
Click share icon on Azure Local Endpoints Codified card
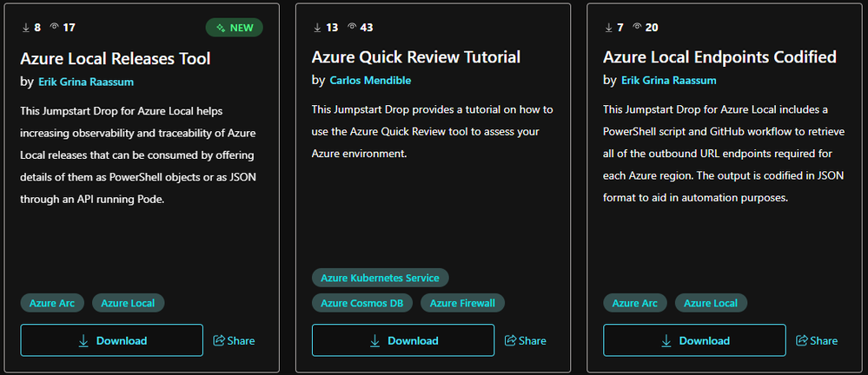coord(802,340)
